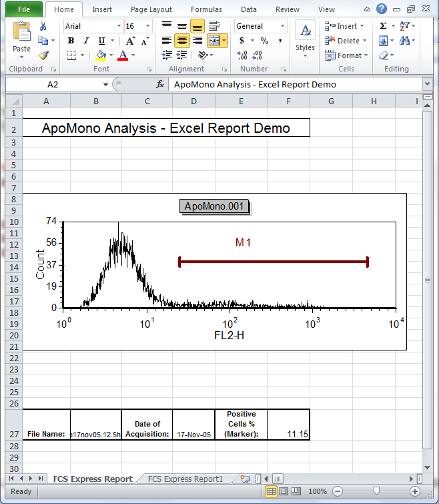Toggle Wrap Text
The image size is (439, 504).
click(x=214, y=26)
